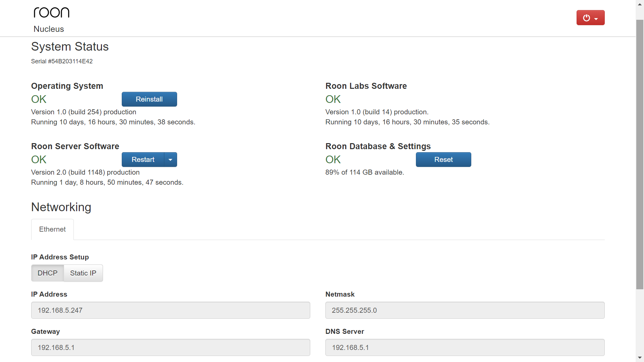Click the Roon logo
Screen dimensions: 644x362
point(51,12)
